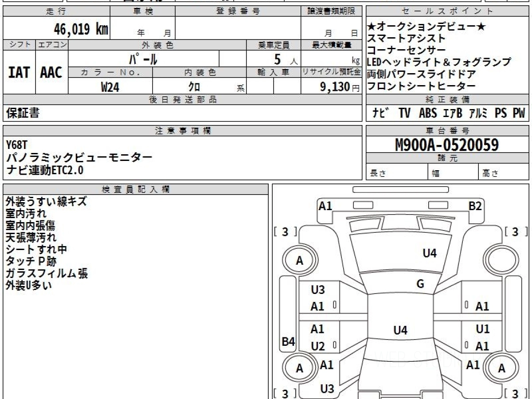Click the 高さ height field
This screenshot has width=532, height=399.
[x=504, y=172]
